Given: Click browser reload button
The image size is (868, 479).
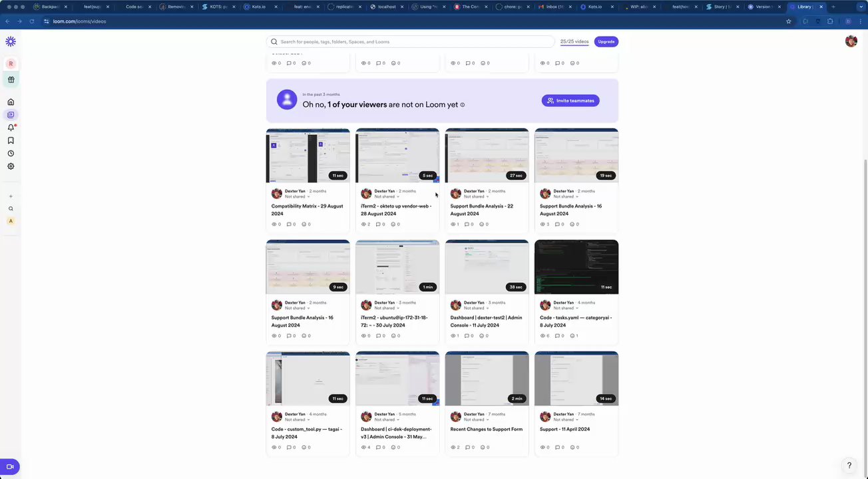Looking at the screenshot, I should pyautogui.click(x=32, y=21).
